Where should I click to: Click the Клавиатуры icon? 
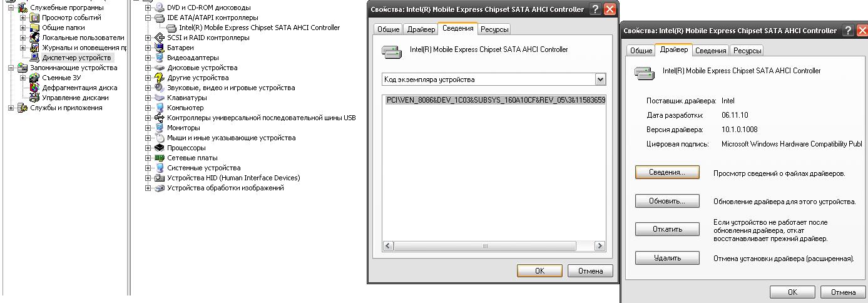160,98
